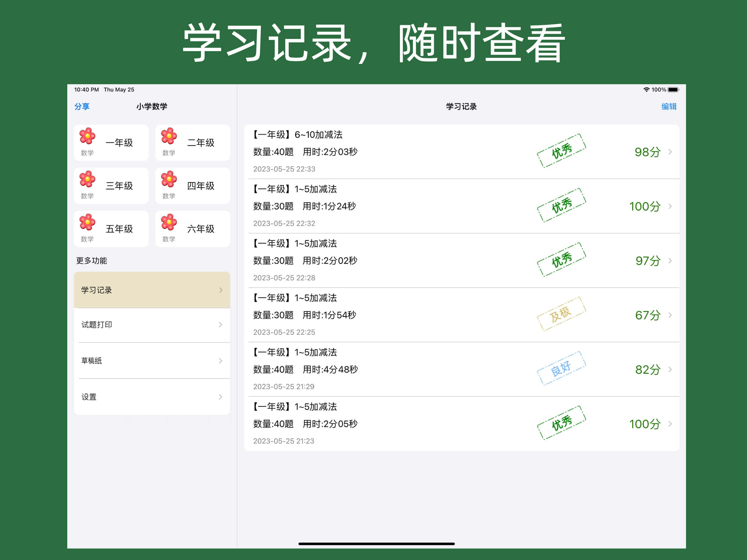This screenshot has width=747, height=560.
Task: Open the 五年级 flower icon
Action: pyautogui.click(x=87, y=222)
